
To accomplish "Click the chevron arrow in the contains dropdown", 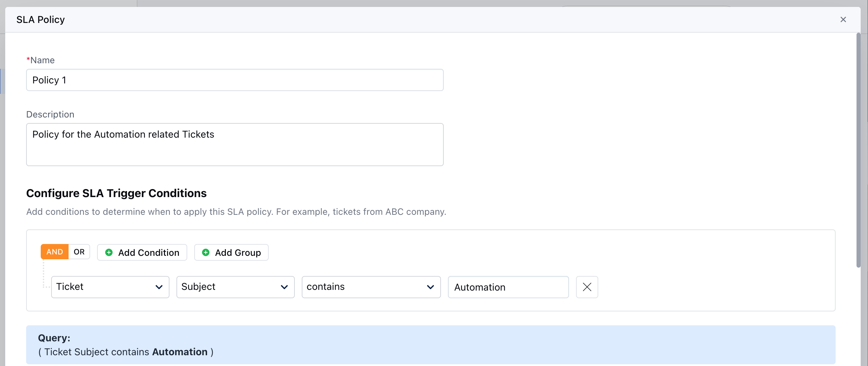I will [431, 287].
